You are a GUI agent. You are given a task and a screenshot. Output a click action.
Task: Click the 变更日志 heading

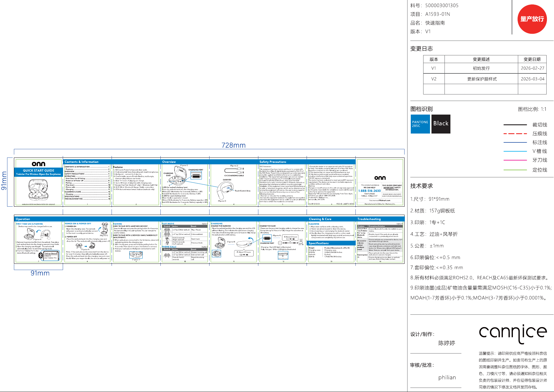[x=421, y=49]
